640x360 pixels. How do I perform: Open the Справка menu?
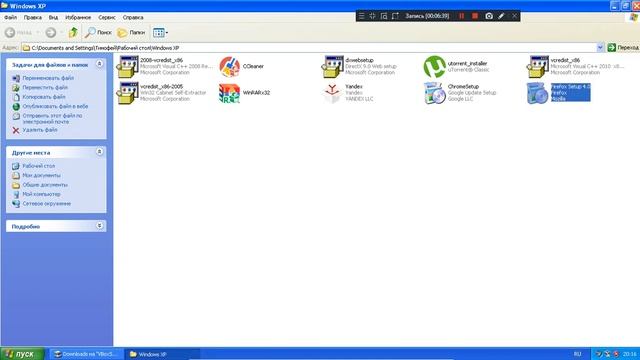[133, 17]
